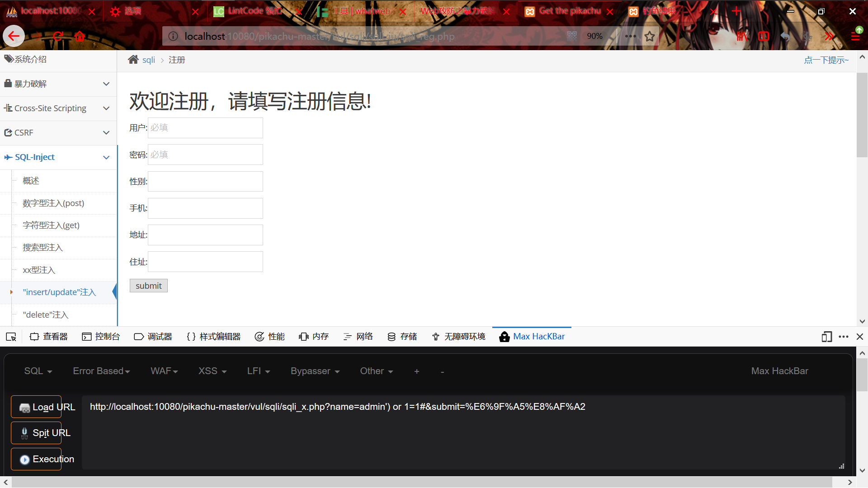The width and height of the screenshot is (868, 488).
Task: Toggle responsive design mode icon
Action: 826,337
